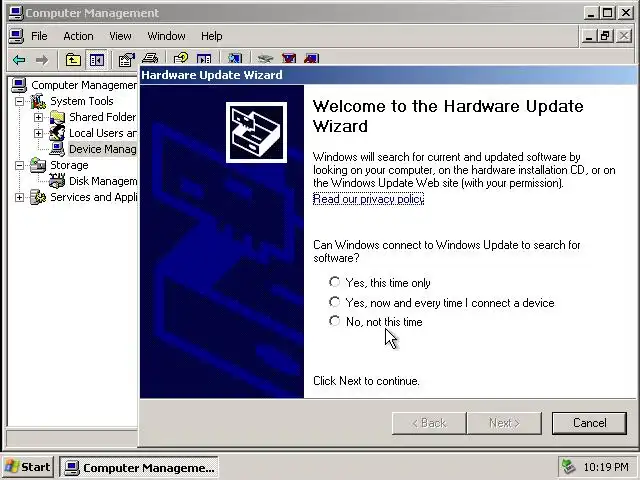This screenshot has width=640, height=480.
Task: Select the 'Device Manag' tree label
Action: click(x=102, y=149)
